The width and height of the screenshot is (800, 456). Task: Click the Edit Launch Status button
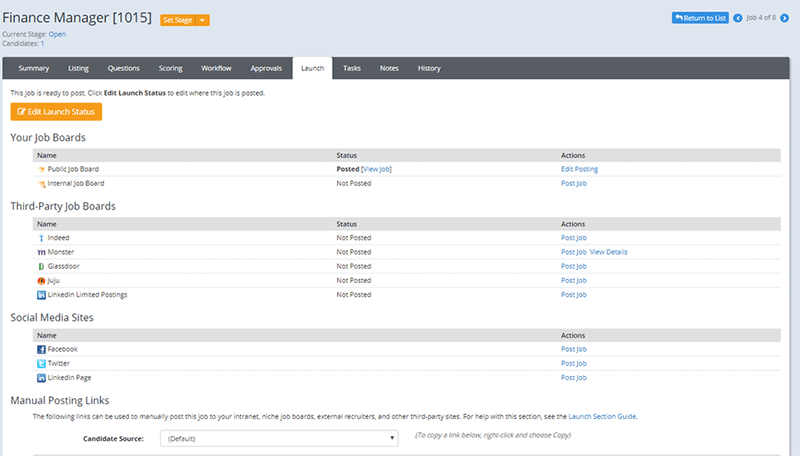click(56, 111)
